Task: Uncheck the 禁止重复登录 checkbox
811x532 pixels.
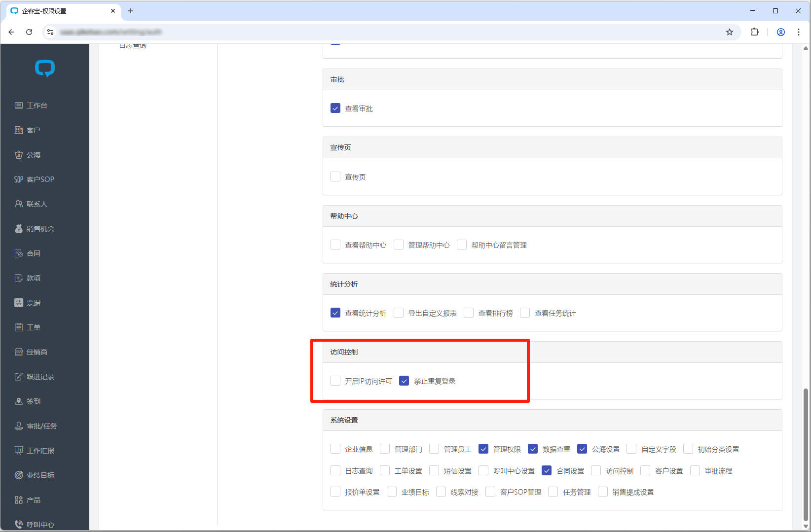Action: click(x=404, y=381)
